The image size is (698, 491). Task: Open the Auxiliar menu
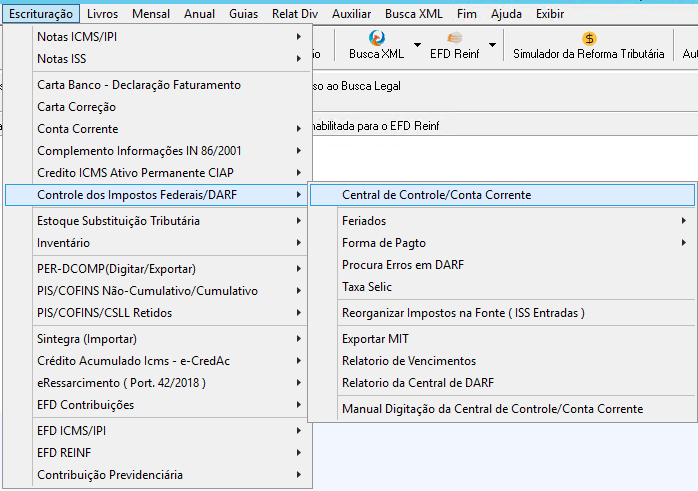[x=352, y=14]
